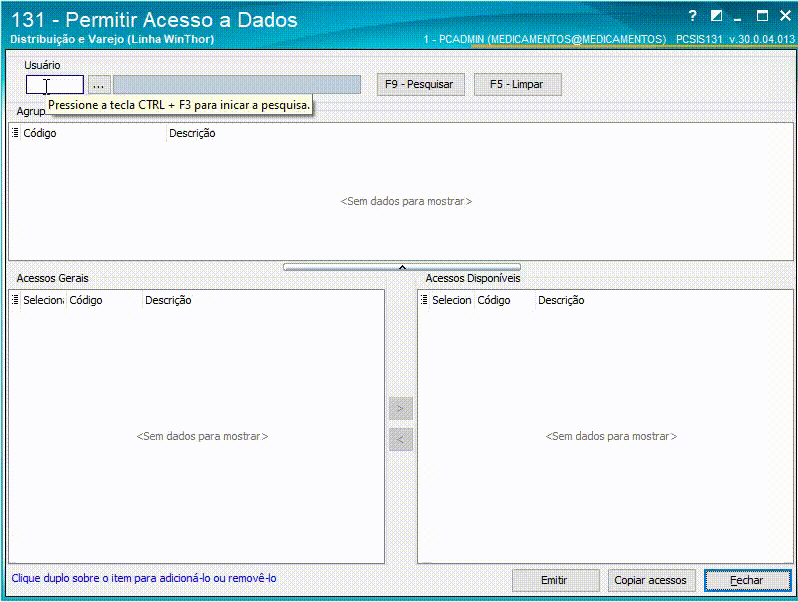Maximize the window
The width and height of the screenshot is (798, 602).
(762, 16)
